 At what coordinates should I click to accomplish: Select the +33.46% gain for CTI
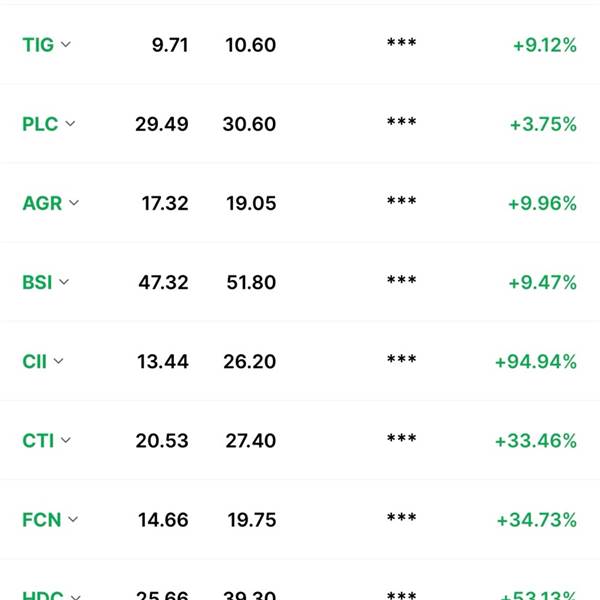pyautogui.click(x=536, y=441)
